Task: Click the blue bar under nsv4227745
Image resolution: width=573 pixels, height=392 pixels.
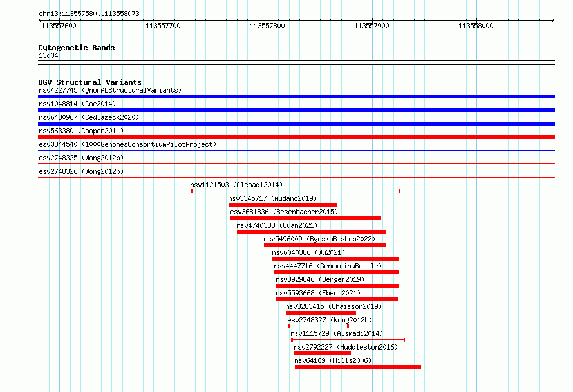Action: tap(296, 97)
